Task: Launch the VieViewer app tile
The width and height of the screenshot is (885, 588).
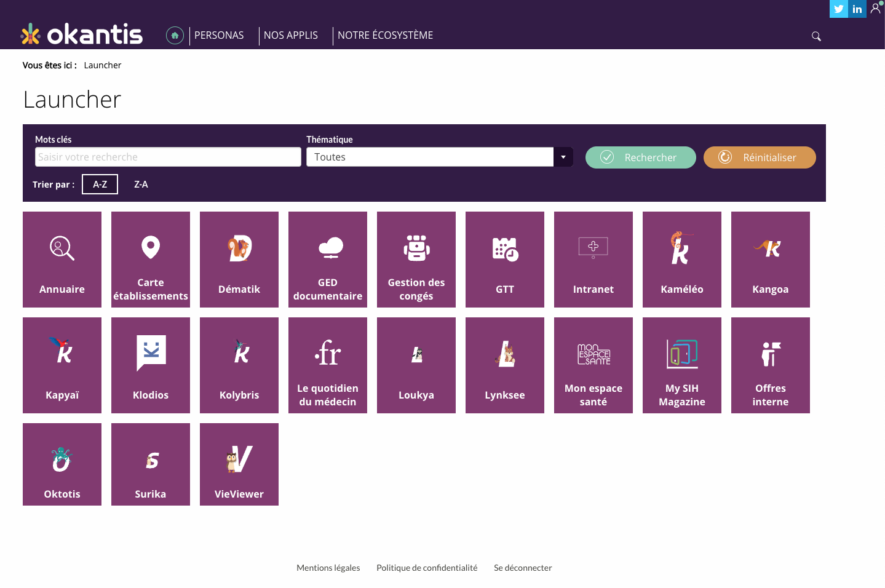Action: 239,464
